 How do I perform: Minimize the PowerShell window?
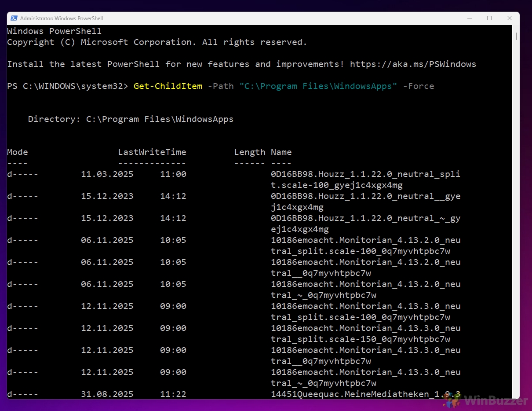469,18
